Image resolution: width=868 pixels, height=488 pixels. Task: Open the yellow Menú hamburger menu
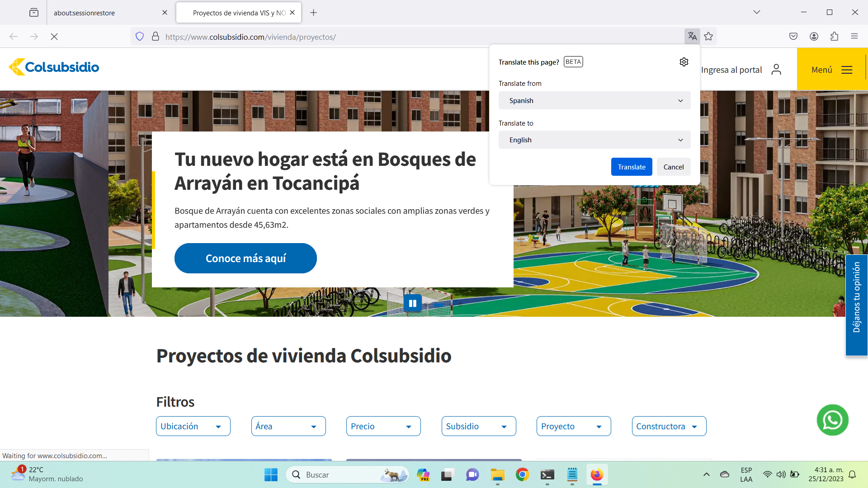pyautogui.click(x=832, y=70)
